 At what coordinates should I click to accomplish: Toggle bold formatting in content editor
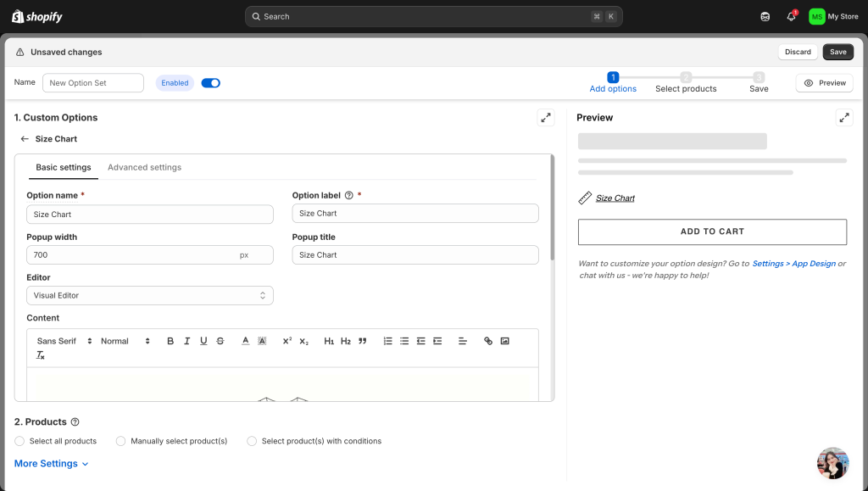click(x=170, y=341)
